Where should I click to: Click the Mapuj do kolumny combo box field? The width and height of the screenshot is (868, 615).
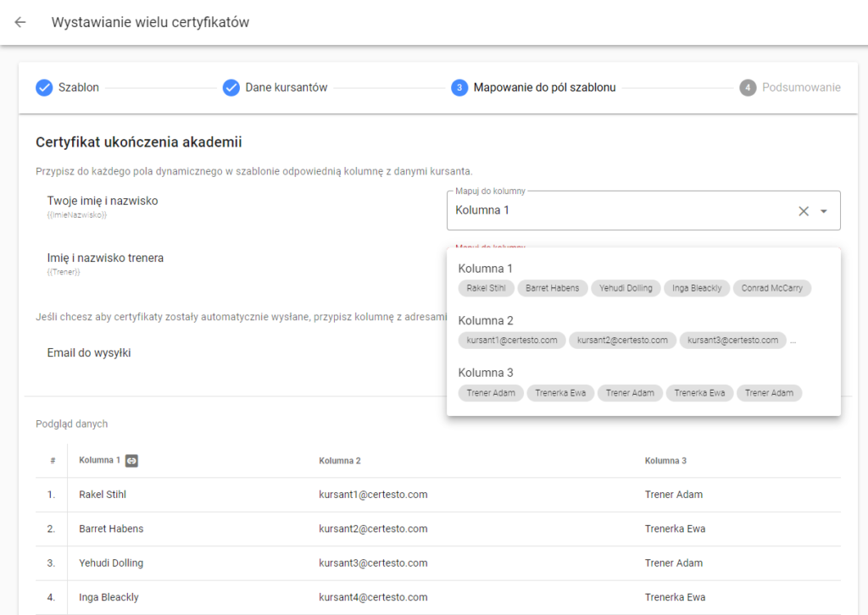(643, 210)
